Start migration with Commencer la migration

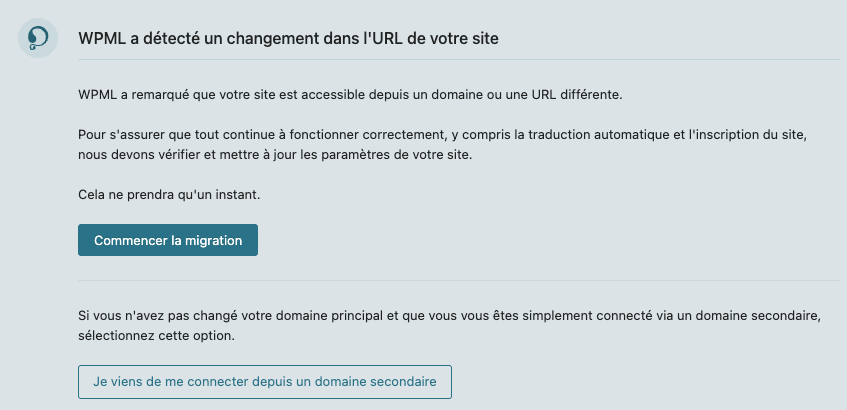tap(168, 240)
